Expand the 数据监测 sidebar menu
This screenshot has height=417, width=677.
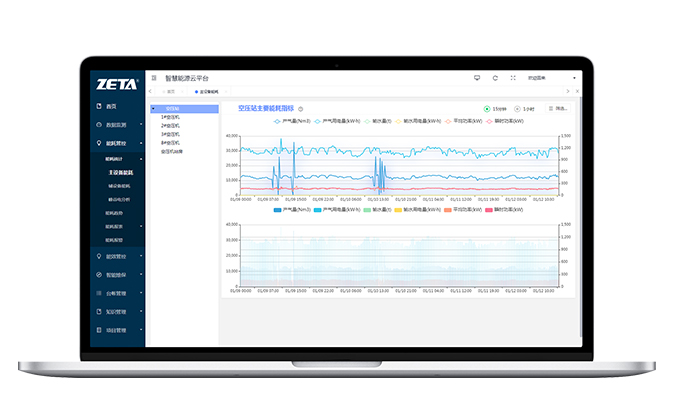coord(117,125)
